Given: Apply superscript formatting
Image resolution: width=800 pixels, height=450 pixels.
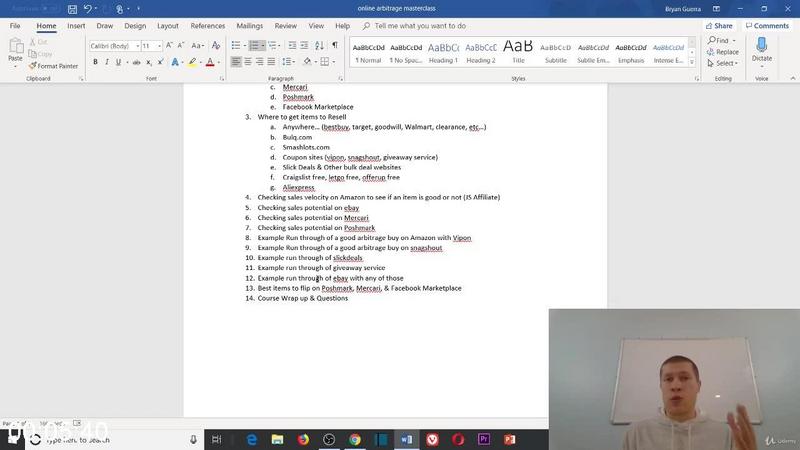Looking at the screenshot, I should (160, 62).
